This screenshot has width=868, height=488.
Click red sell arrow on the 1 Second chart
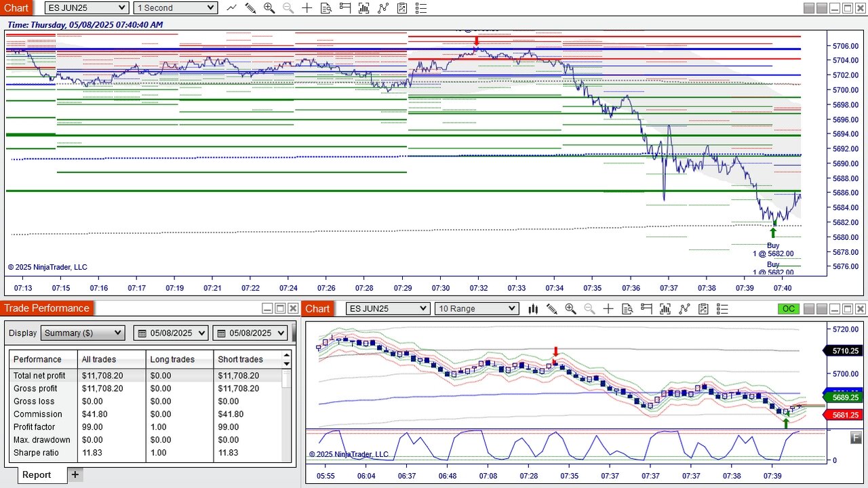tap(477, 41)
